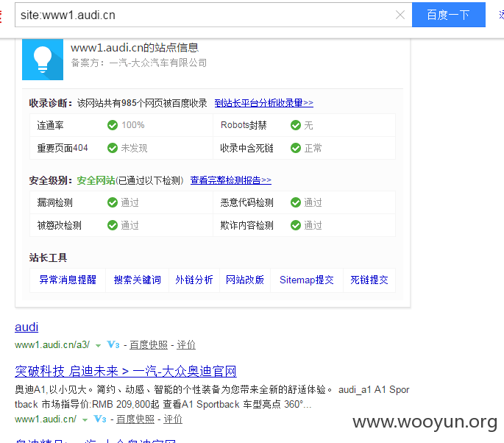Image resolution: width=504 pixels, height=443 pixels.
Task: Click the 重要页面404 row label
Action: click(63, 148)
